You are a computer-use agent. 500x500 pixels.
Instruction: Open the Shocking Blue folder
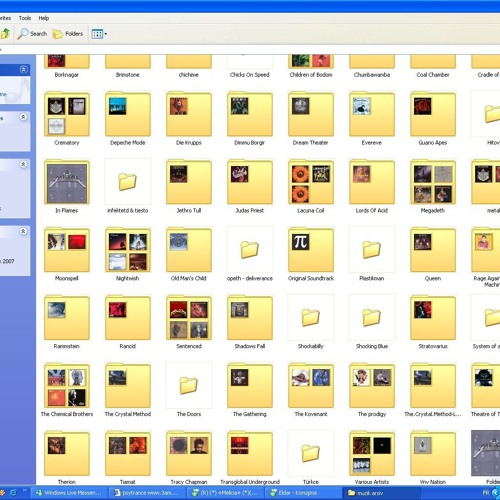point(372,318)
